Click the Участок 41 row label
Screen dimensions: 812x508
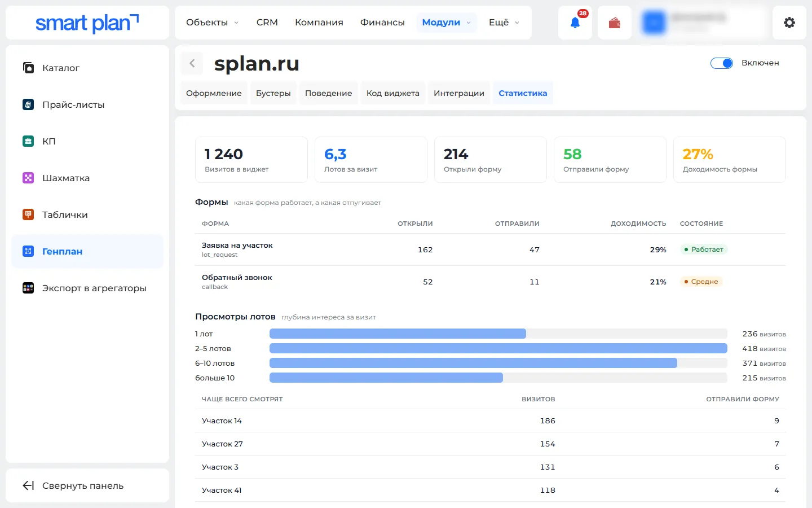tap(222, 490)
